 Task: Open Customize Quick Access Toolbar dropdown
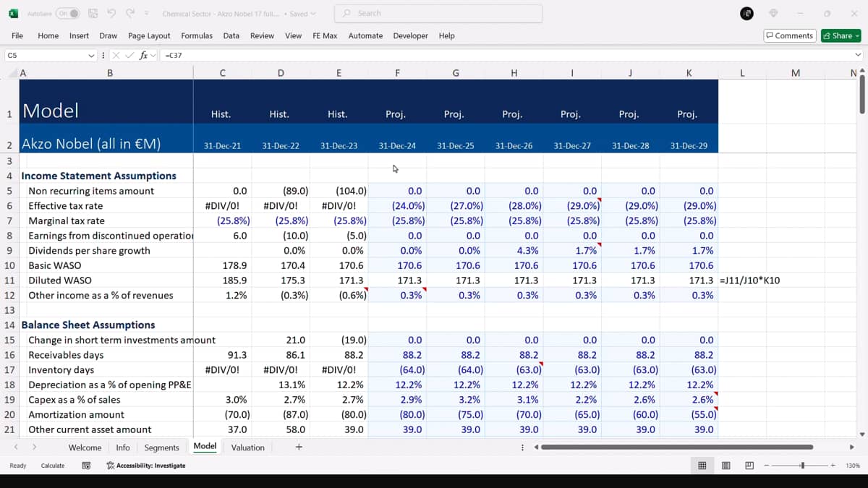click(x=147, y=14)
